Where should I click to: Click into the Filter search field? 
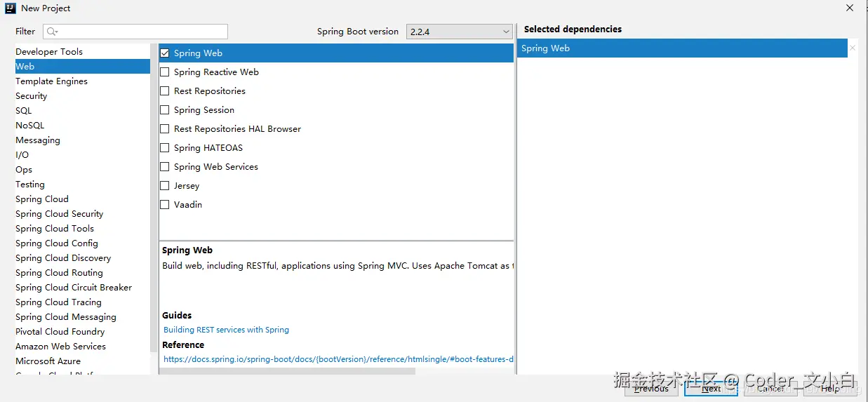(135, 32)
